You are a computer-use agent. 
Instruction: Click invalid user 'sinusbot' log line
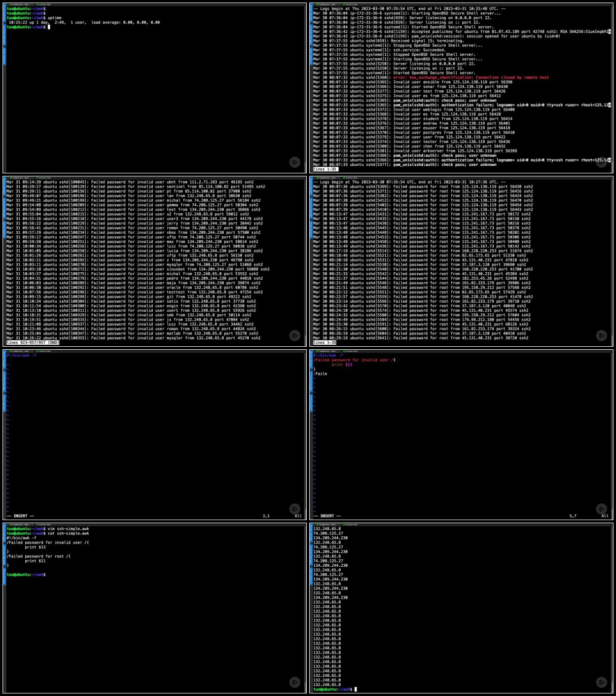click(138, 269)
